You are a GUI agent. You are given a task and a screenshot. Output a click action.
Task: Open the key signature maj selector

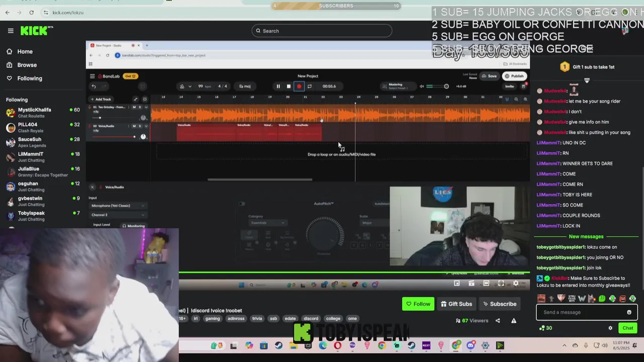coord(245,86)
